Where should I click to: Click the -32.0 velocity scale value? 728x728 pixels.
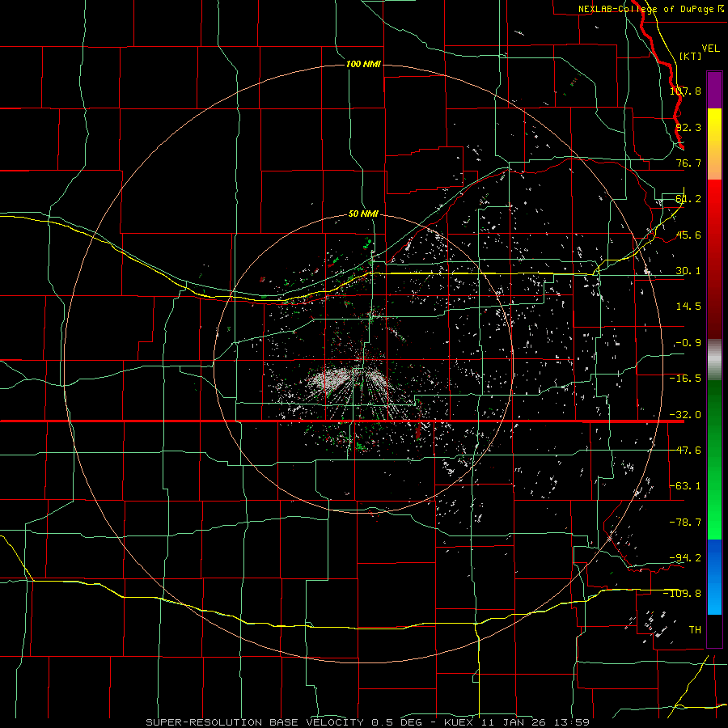tap(686, 415)
